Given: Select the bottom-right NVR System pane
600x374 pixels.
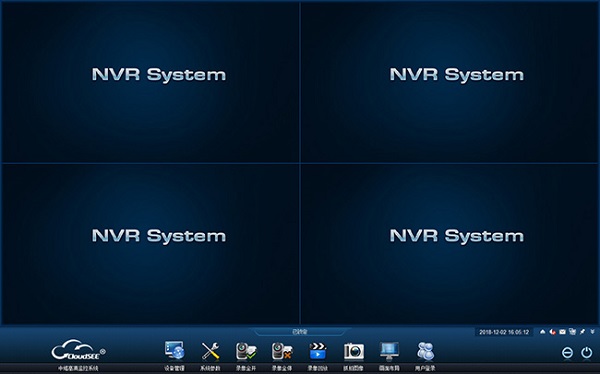Looking at the screenshot, I should [x=449, y=244].
